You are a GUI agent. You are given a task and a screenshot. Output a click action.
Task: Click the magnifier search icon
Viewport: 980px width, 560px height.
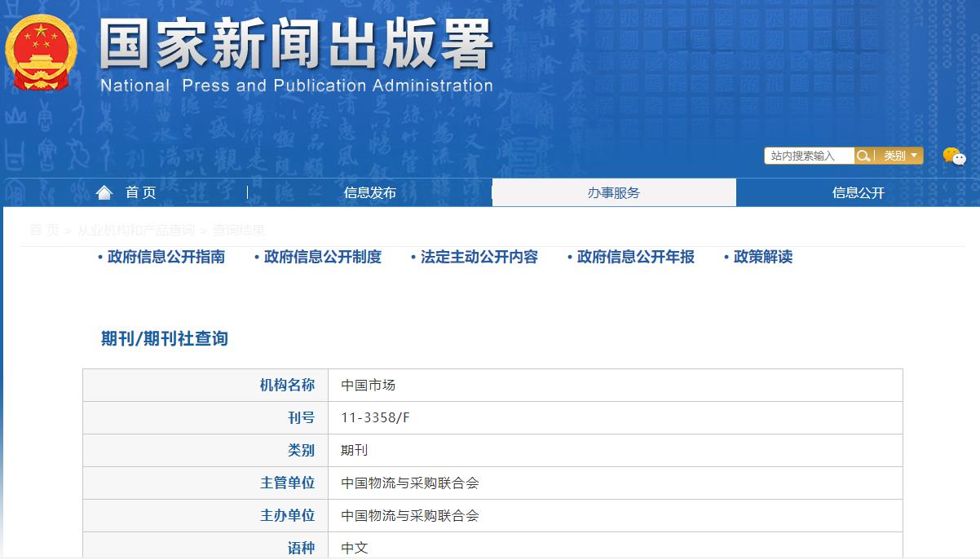click(x=863, y=156)
